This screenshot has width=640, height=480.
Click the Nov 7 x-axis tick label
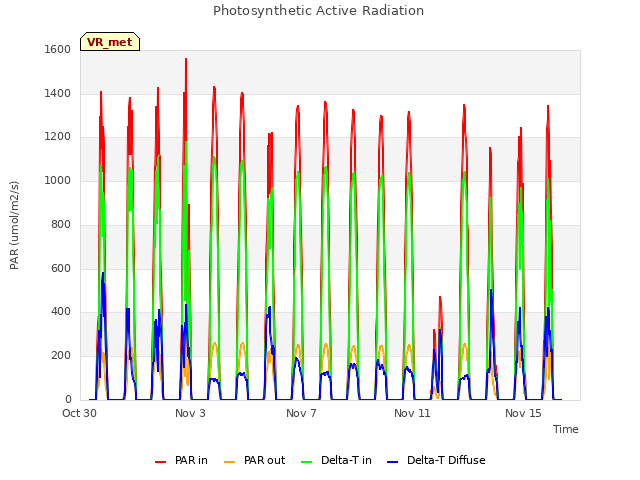pyautogui.click(x=301, y=413)
